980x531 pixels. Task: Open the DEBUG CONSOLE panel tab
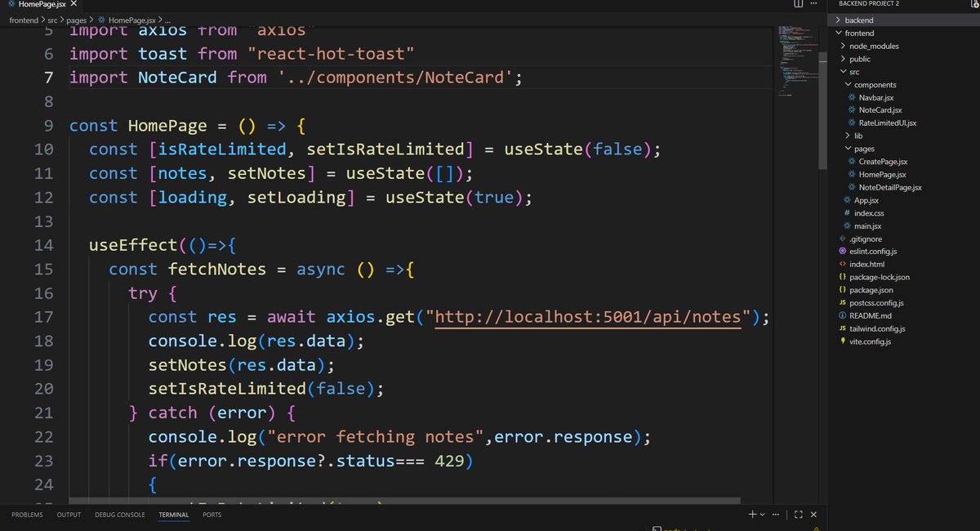point(120,515)
